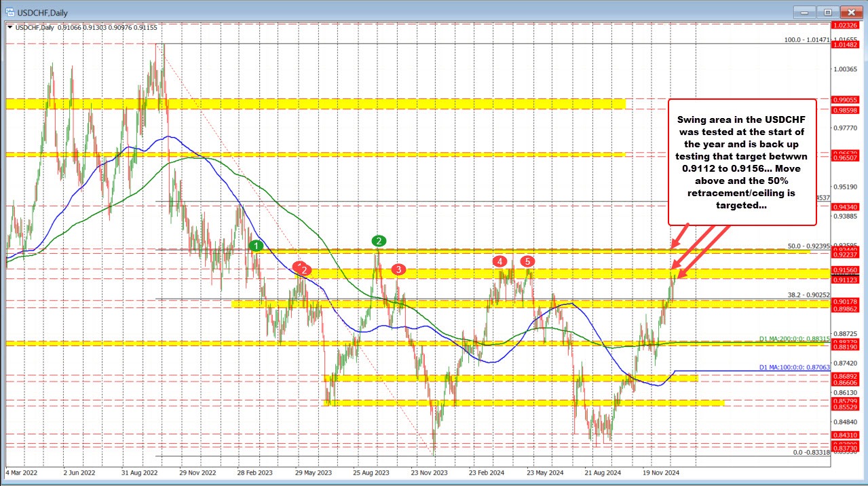Click the chart window icon in title bar
Viewport: 868px width, 486px height.
pos(10,12)
